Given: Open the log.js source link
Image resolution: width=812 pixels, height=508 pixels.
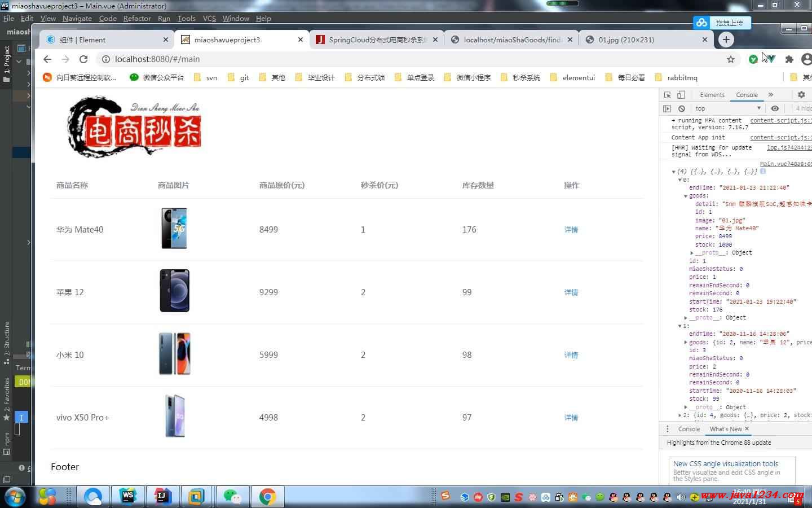Looking at the screenshot, I should [x=789, y=147].
